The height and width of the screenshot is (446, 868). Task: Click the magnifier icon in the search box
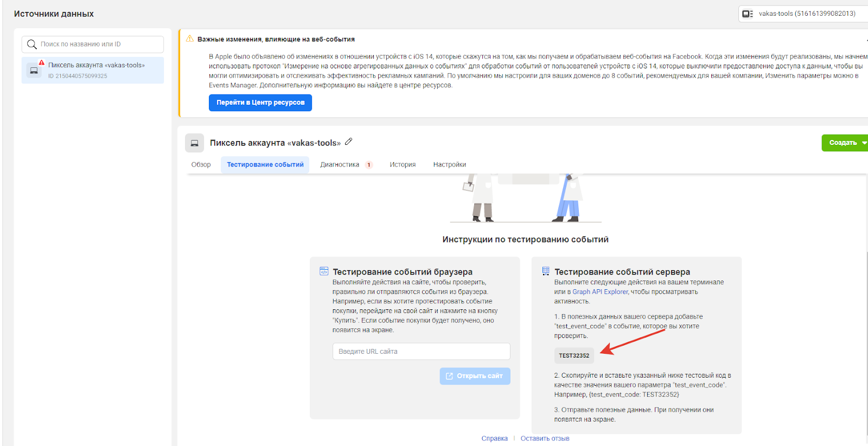[x=32, y=44]
